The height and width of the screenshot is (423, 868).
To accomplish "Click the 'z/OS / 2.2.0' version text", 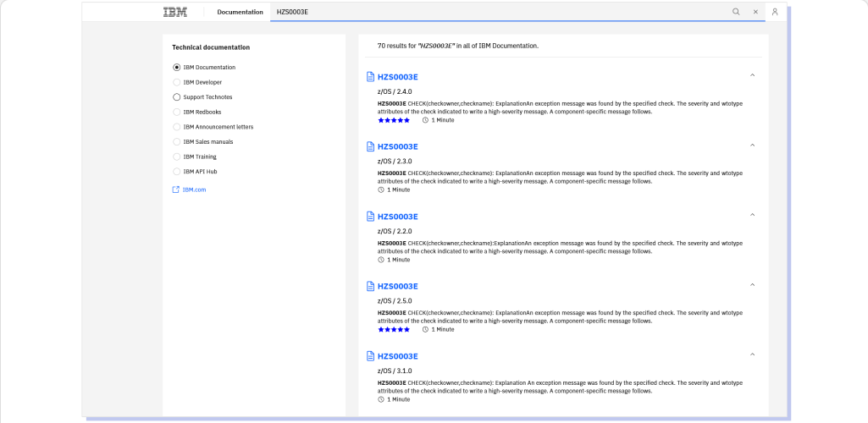I will click(x=395, y=231).
